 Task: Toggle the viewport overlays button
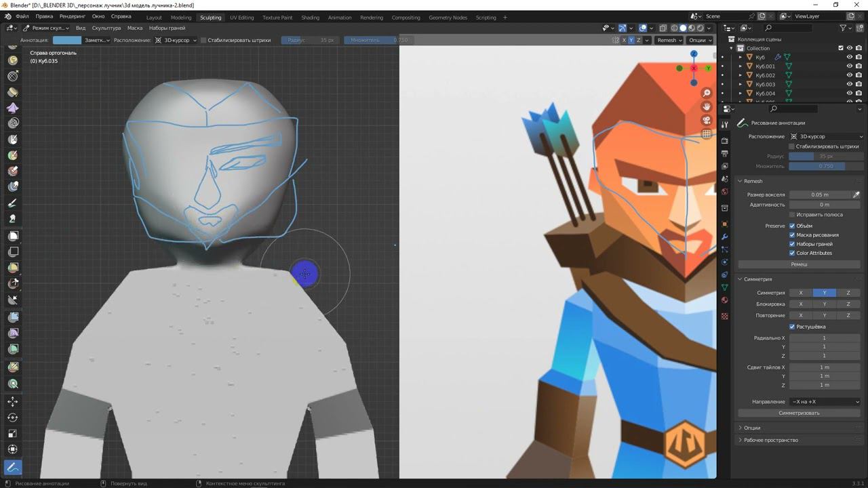[643, 28]
